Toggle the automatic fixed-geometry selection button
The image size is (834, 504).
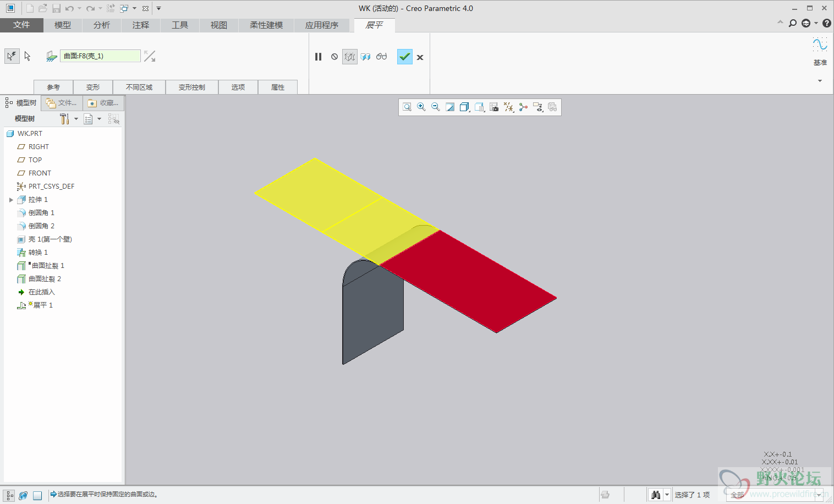tap(12, 56)
